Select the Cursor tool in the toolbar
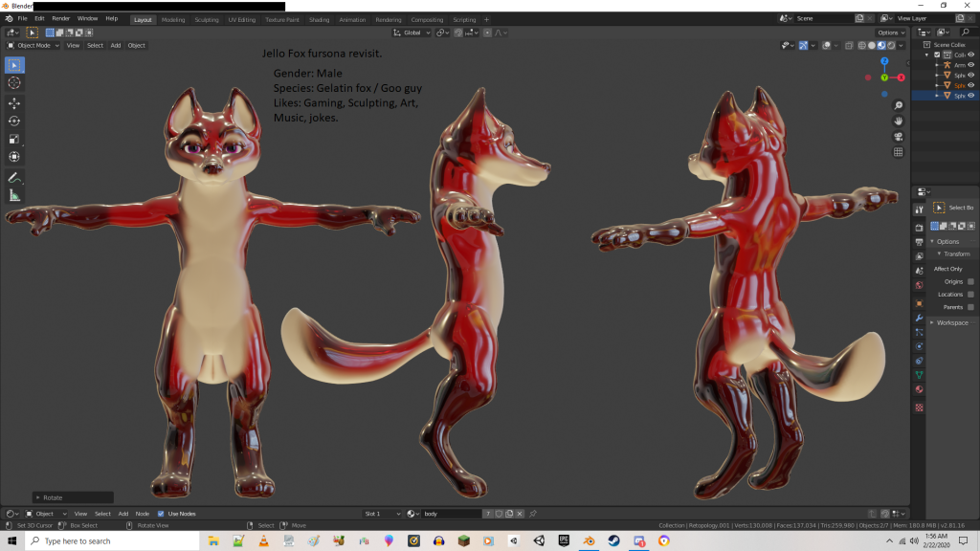The width and height of the screenshot is (980, 551). (14, 83)
